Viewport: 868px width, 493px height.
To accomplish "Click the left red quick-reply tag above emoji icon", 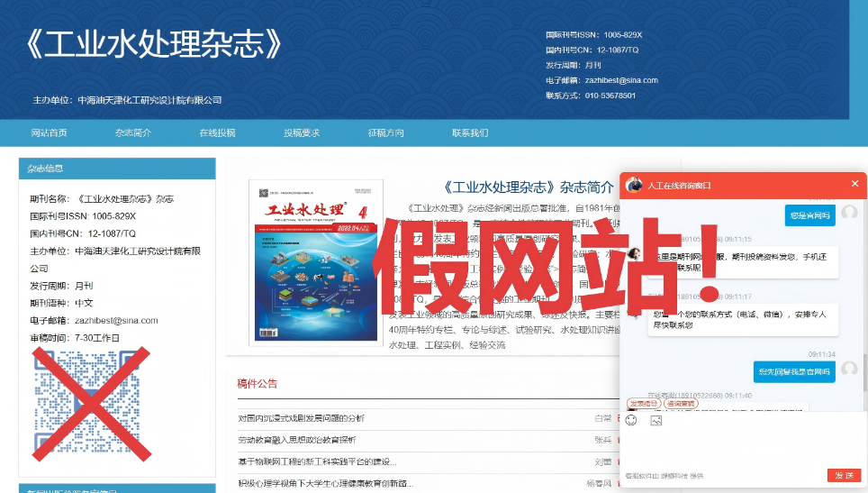I will coord(643,404).
